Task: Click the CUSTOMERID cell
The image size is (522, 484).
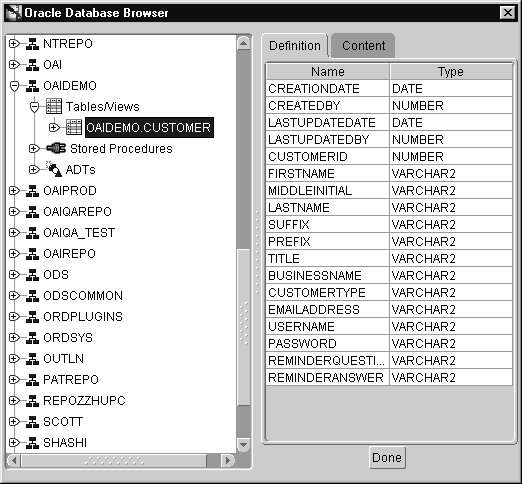Action: click(x=328, y=157)
